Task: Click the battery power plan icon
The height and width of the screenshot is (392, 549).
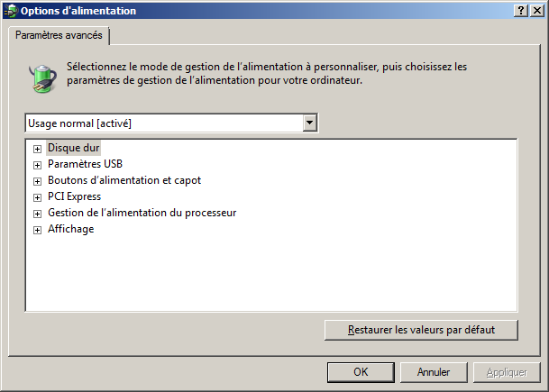Action: [x=41, y=76]
